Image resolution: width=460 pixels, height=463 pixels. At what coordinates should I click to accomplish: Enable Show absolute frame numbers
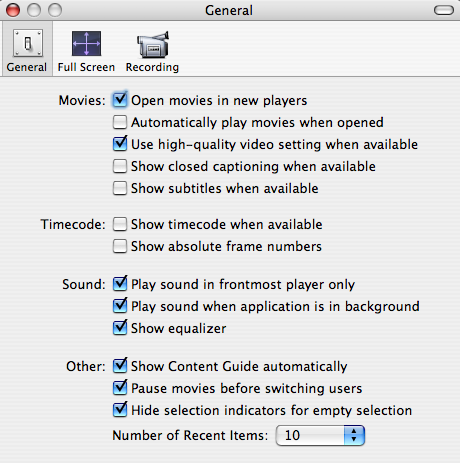pyautogui.click(x=120, y=246)
